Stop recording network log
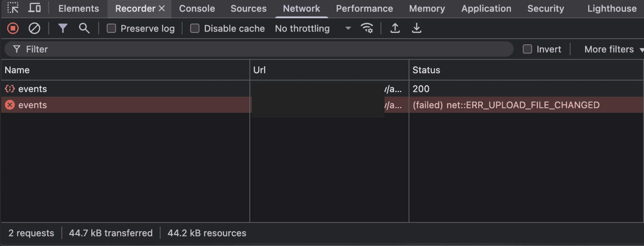644x246 pixels. pyautogui.click(x=13, y=28)
